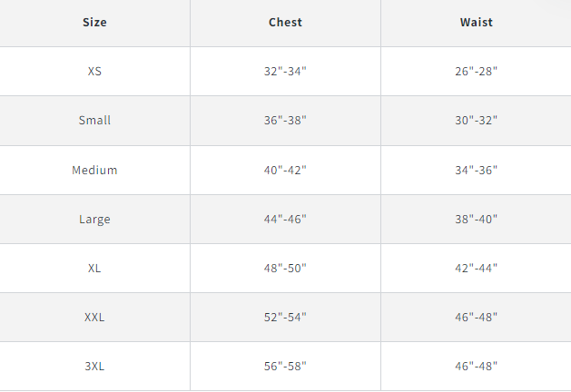
Task: Click chest measurement 44"-46"
Action: point(285,219)
